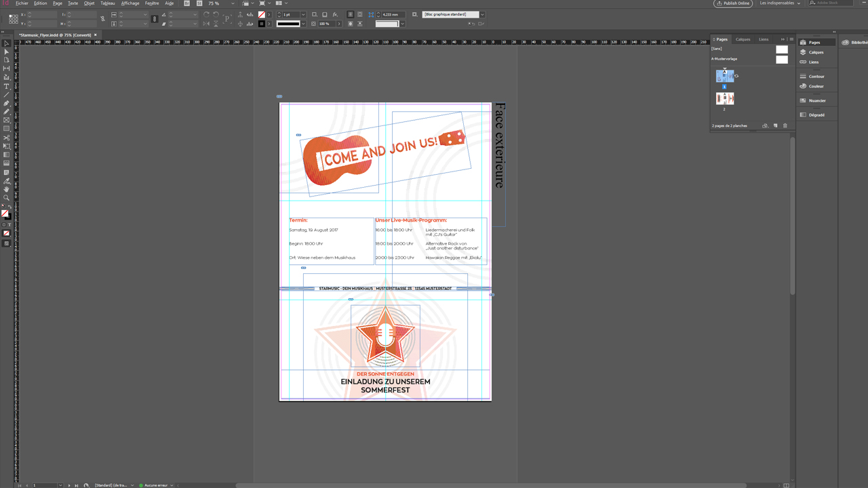
Task: Open Calques panel from dock
Action: tap(816, 52)
